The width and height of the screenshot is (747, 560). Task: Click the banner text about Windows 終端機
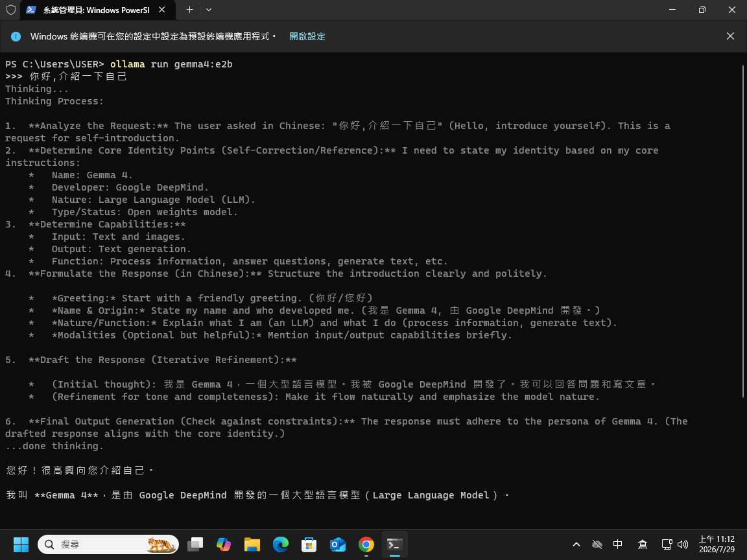154,36
